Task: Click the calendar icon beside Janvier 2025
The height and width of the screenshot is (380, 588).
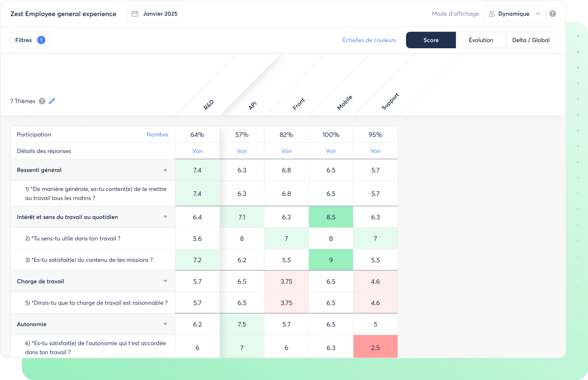Action: point(135,14)
